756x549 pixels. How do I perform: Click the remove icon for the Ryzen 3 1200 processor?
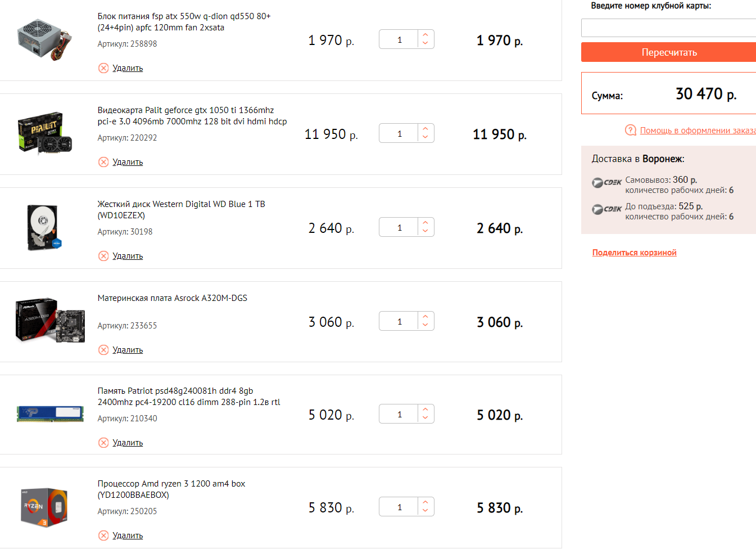103,535
